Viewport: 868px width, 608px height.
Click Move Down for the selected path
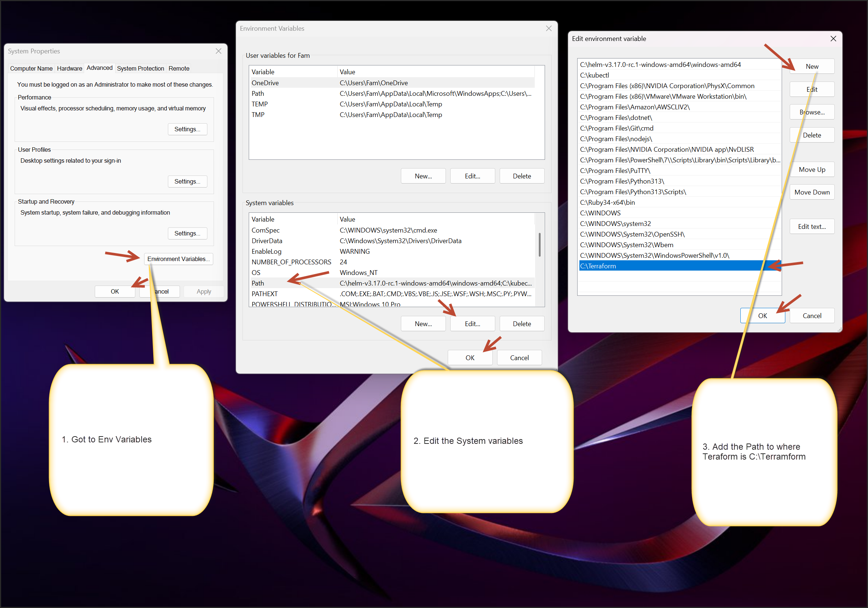point(812,192)
